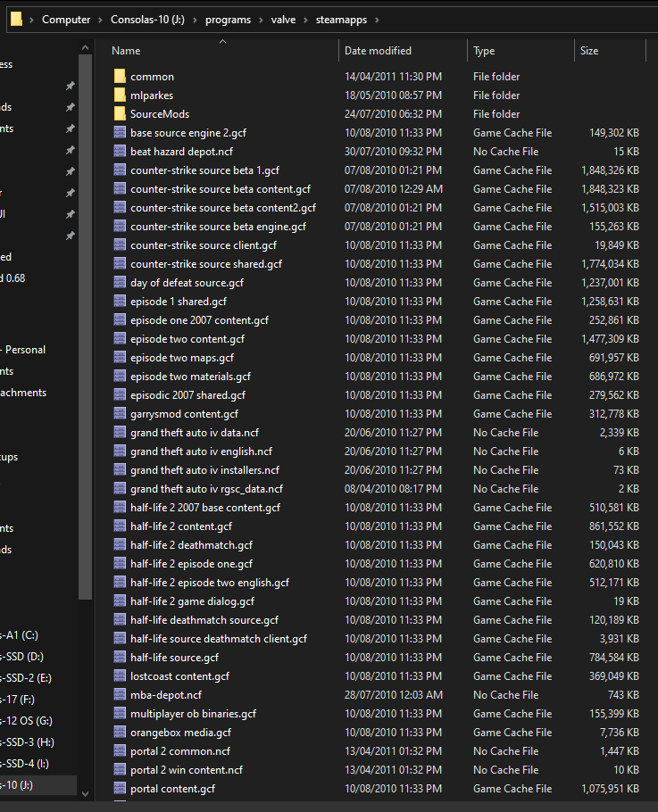Select half-life 2 deathmatch.gcf file icon
Viewport: 658px width, 812px height.
click(120, 545)
